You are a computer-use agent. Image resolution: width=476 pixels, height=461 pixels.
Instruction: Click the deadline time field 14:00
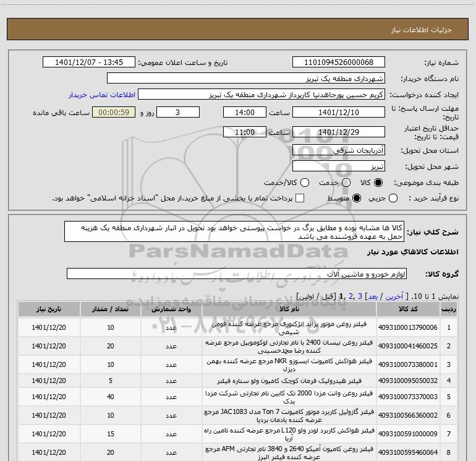pyautogui.click(x=245, y=112)
